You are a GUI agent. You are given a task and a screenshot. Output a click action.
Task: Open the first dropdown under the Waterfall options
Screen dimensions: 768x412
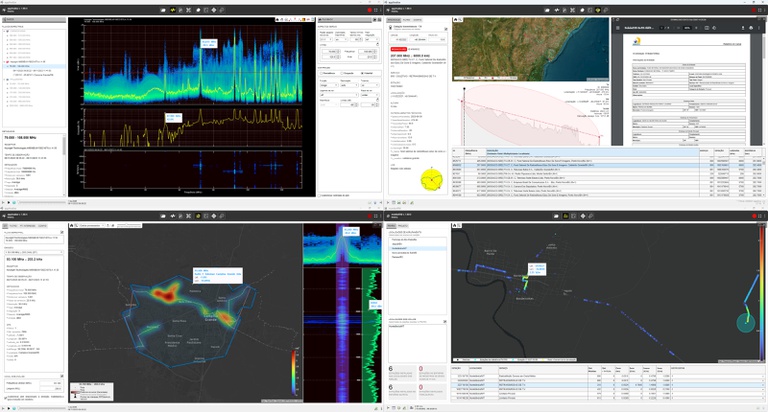pos(331,86)
